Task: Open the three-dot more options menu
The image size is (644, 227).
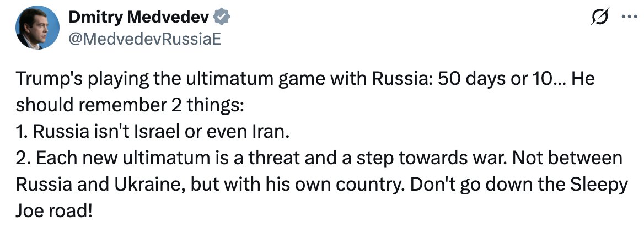Action: (627, 17)
